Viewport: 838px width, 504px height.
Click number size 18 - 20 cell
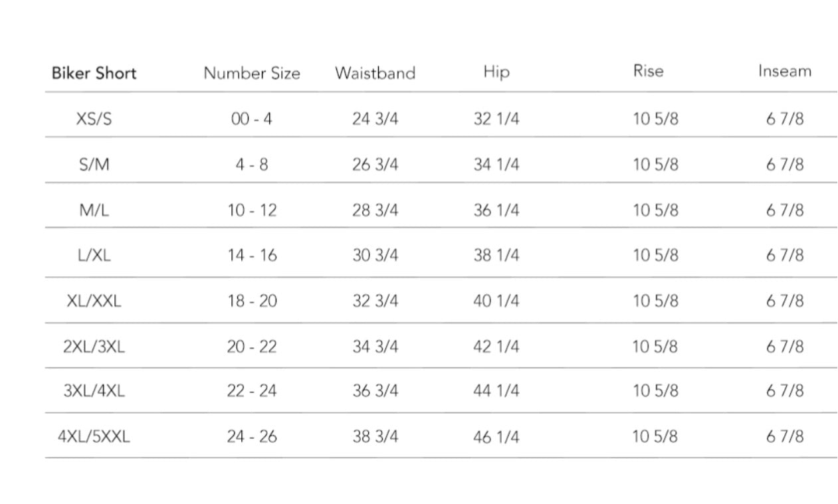pyautogui.click(x=251, y=301)
